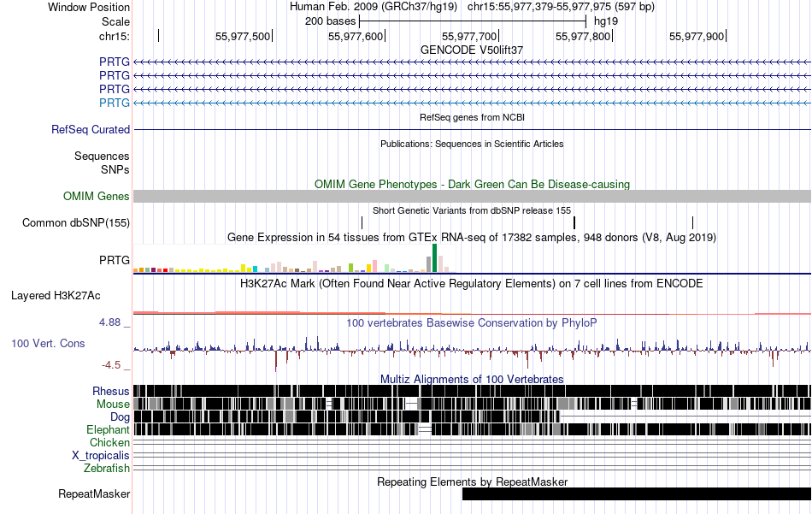Click the Short Genetic Variants dbSNP title
Image resolution: width=812 pixels, height=514 pixels.
[471, 210]
